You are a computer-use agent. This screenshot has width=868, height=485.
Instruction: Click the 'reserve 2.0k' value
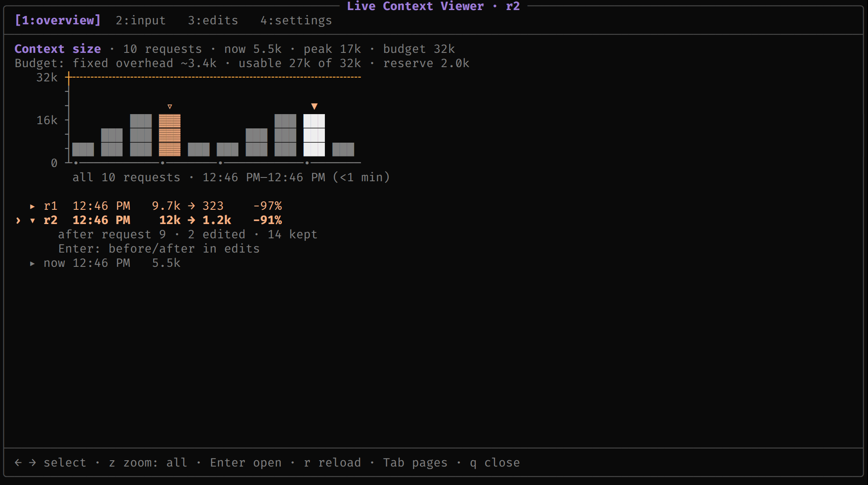coord(426,63)
